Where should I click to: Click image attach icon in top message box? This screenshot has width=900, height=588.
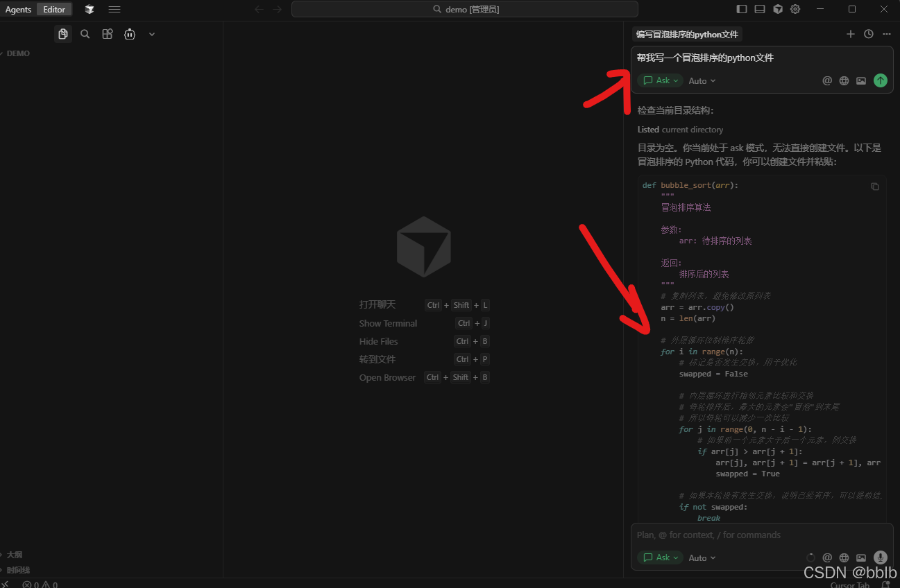(861, 81)
